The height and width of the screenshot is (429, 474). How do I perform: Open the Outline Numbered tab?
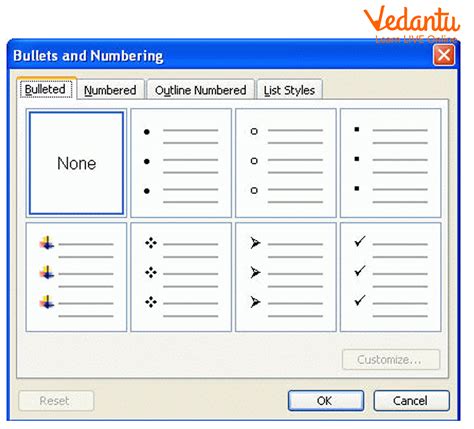coord(201,90)
